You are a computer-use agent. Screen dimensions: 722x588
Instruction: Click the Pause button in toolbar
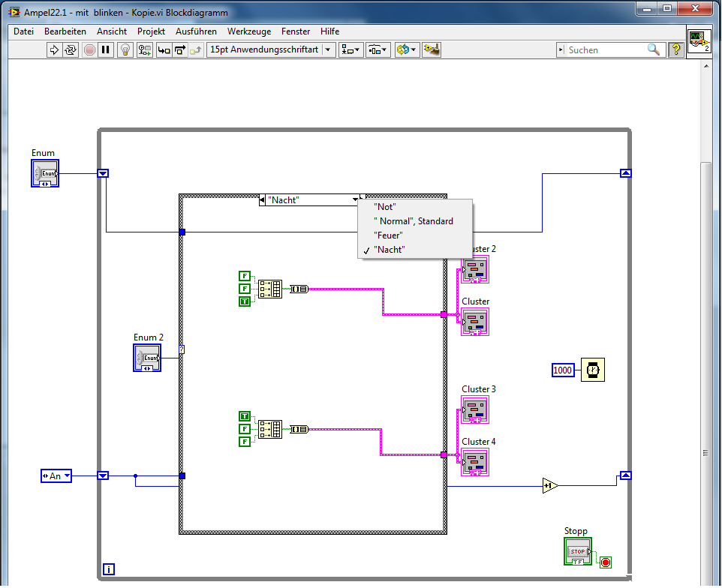[105, 49]
